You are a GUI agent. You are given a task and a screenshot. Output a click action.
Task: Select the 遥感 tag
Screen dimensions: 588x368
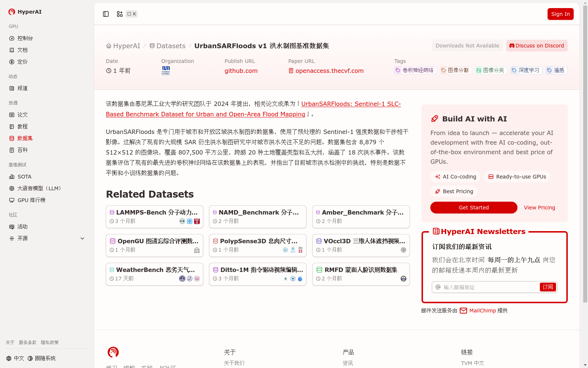(556, 70)
